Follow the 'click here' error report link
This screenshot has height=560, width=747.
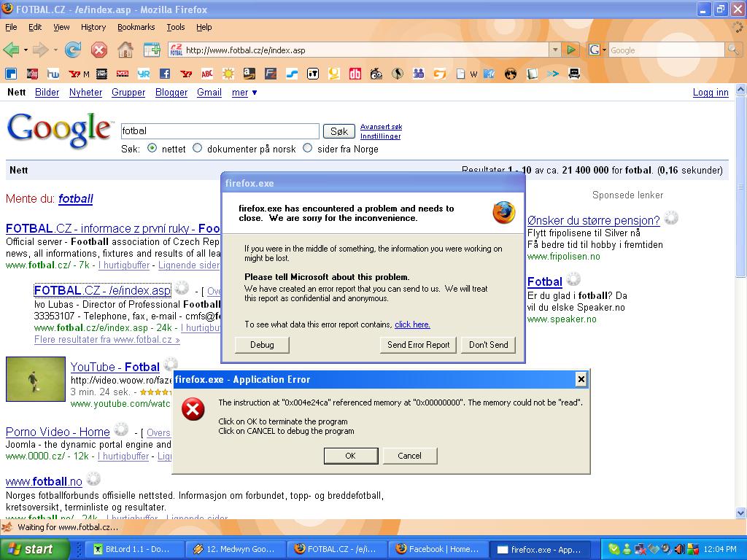point(413,324)
